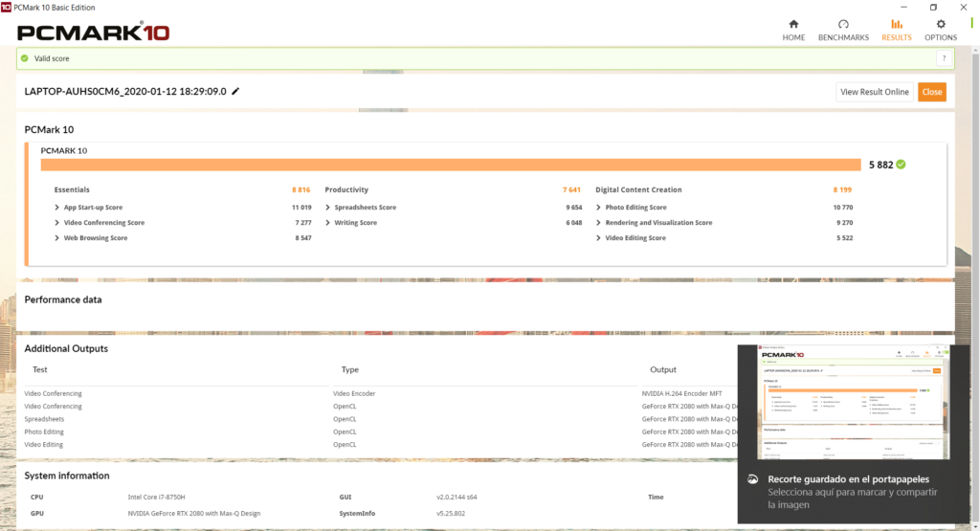The image size is (980, 531).
Task: Click Intel Core i7-8750H CPU value
Action: 156,498
